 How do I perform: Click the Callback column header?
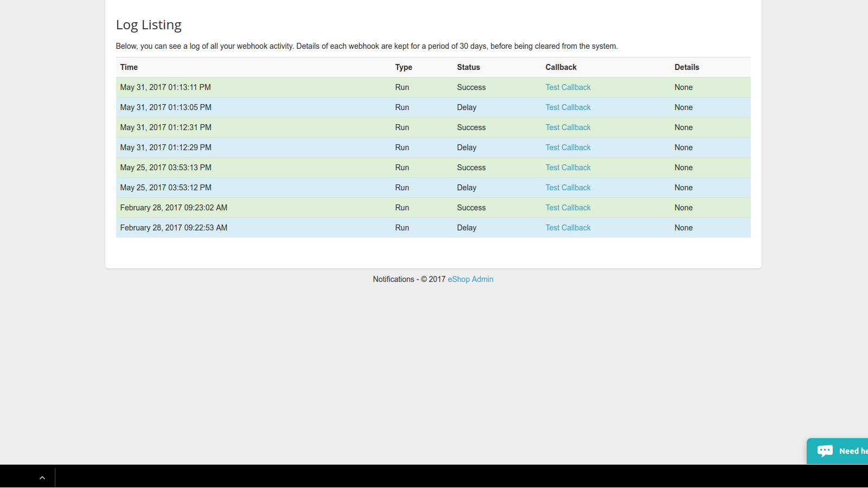pos(561,67)
